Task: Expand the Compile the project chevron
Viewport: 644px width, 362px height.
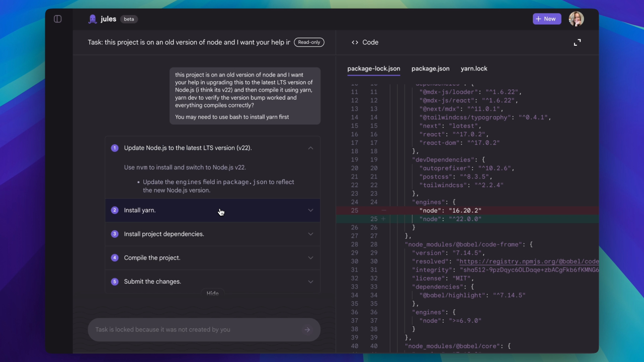Action: pos(310,257)
